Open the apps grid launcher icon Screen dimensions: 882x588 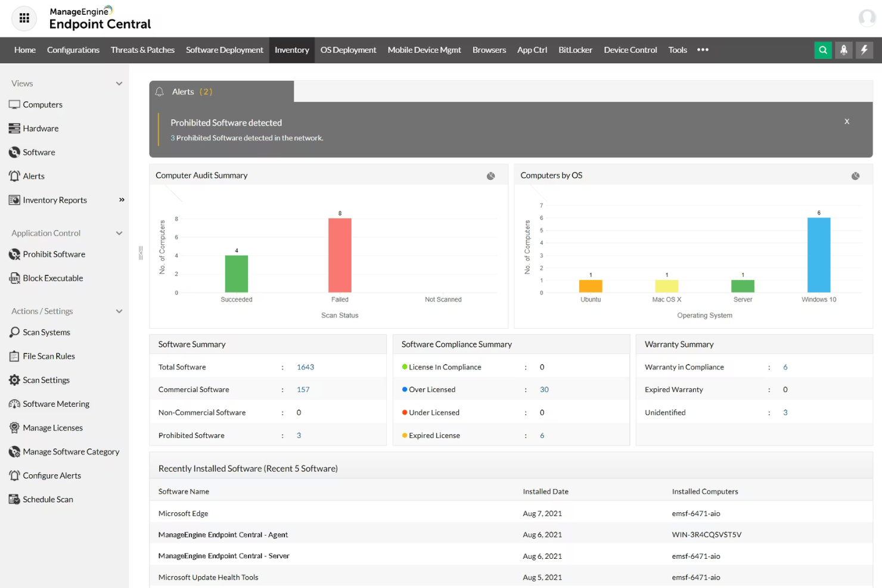tap(24, 18)
